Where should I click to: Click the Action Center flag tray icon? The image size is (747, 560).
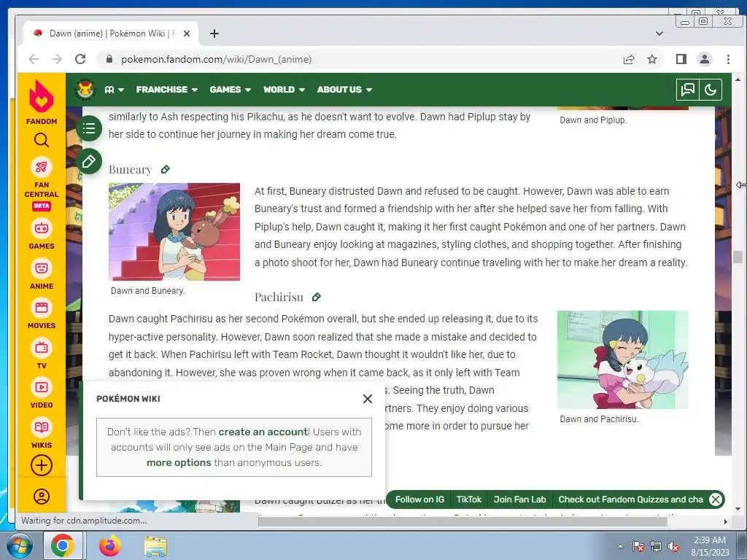click(638, 547)
